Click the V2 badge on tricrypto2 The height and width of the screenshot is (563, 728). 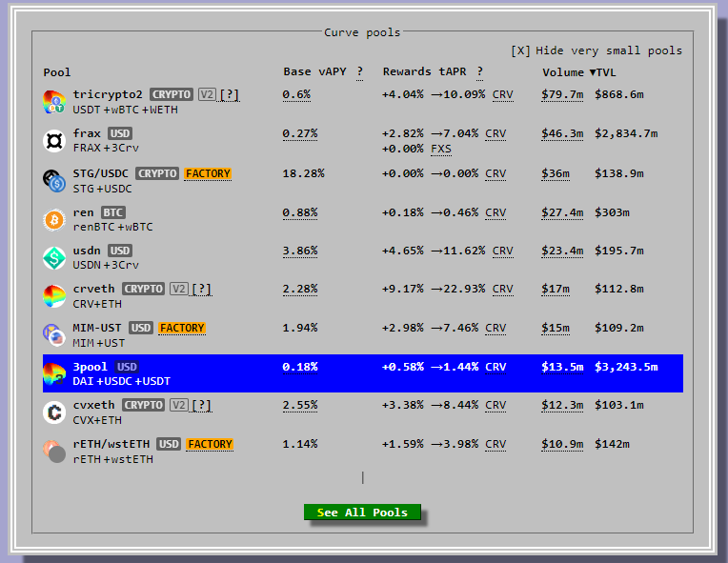click(x=207, y=94)
